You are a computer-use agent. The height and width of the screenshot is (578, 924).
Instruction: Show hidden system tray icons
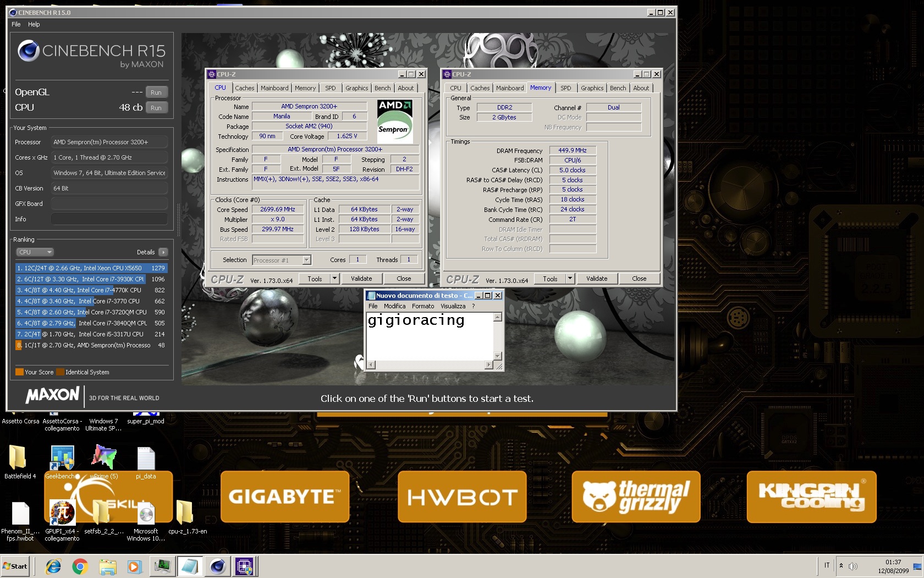[x=840, y=566]
